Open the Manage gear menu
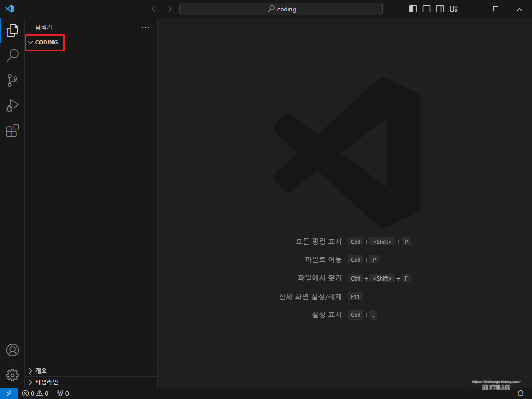 tap(12, 375)
